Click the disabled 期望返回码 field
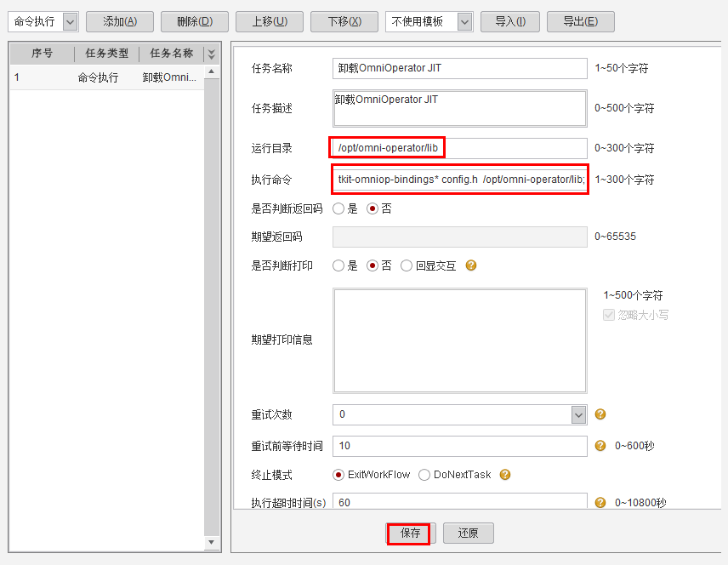 point(459,237)
